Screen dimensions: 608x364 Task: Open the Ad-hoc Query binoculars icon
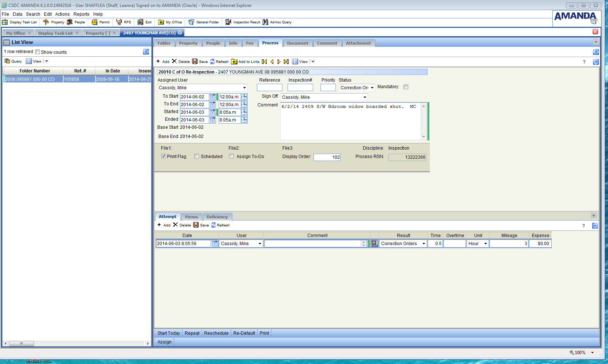pyautogui.click(x=265, y=22)
